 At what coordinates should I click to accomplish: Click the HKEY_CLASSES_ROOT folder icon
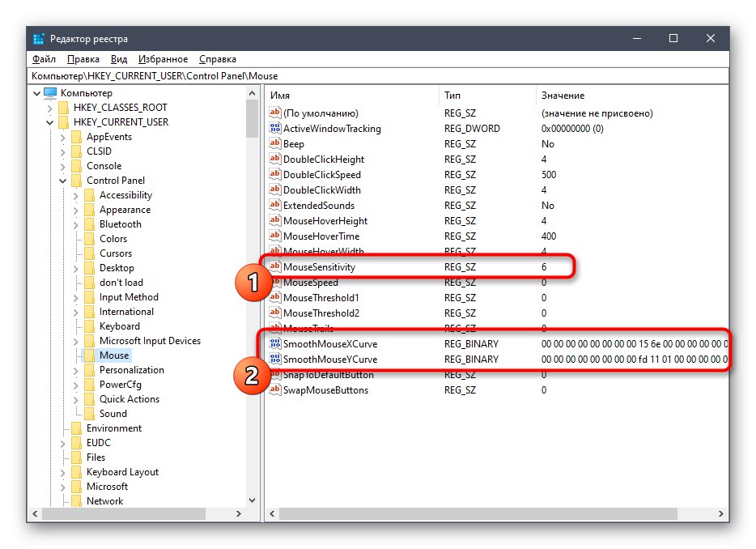click(63, 108)
